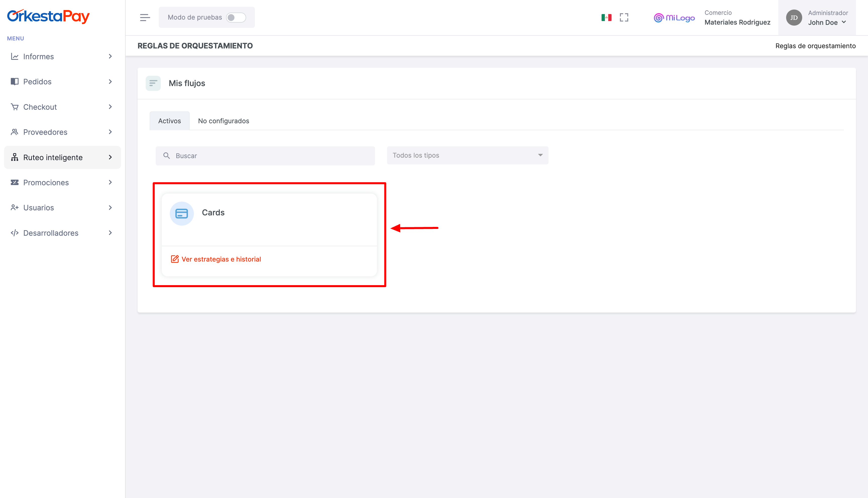Open the Informes menu item
This screenshot has width=868, height=498.
tap(62, 56)
